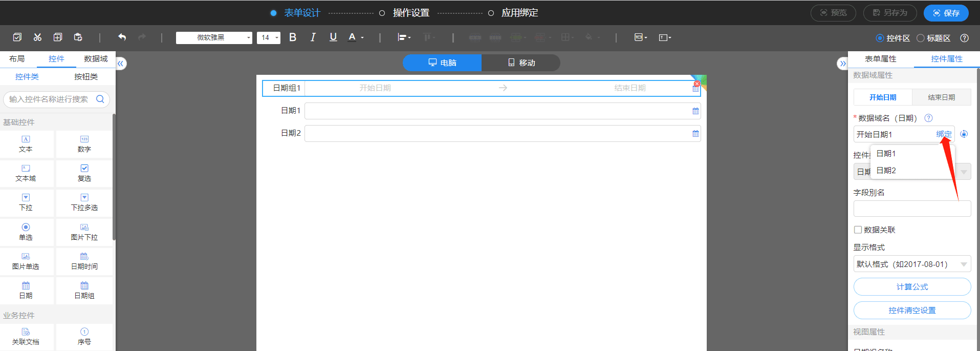Image resolution: width=980 pixels, height=351 pixels.
Task: Click the 计算公式 button
Action: (x=912, y=287)
